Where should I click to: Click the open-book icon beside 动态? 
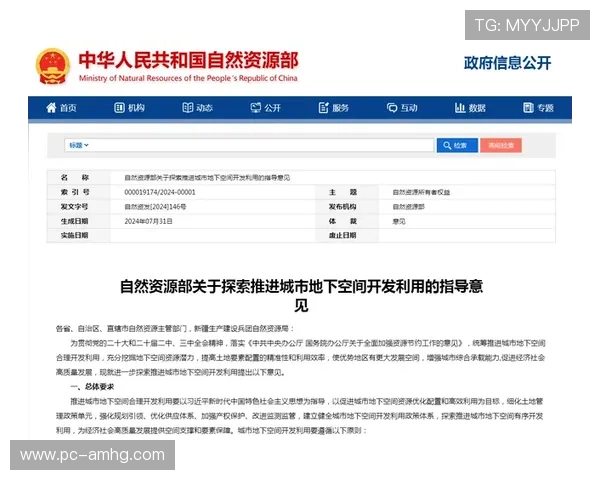[188, 108]
